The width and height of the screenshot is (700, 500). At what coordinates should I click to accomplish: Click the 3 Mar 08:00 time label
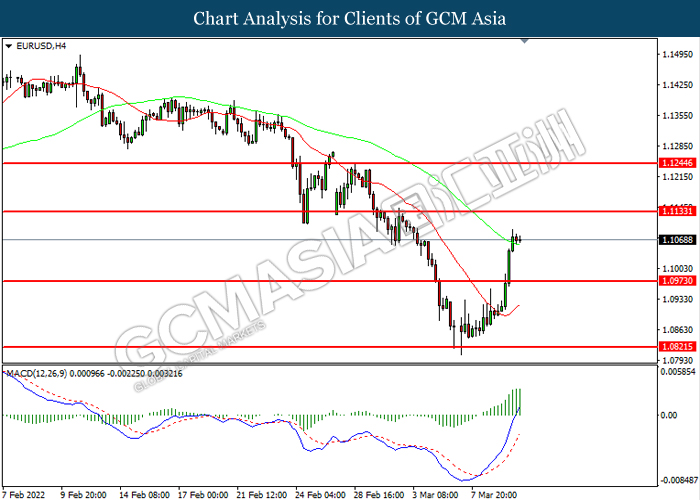click(435, 495)
